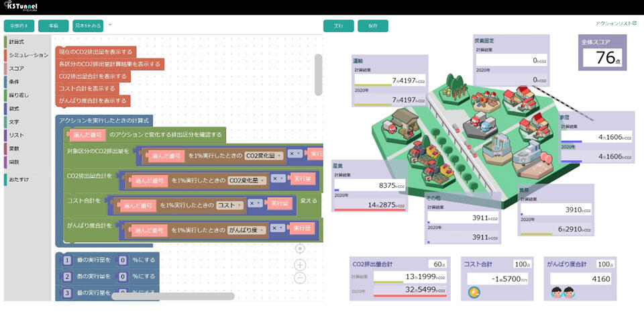Open the リスト block category
Screen dimensions: 644x314
[x=16, y=135]
